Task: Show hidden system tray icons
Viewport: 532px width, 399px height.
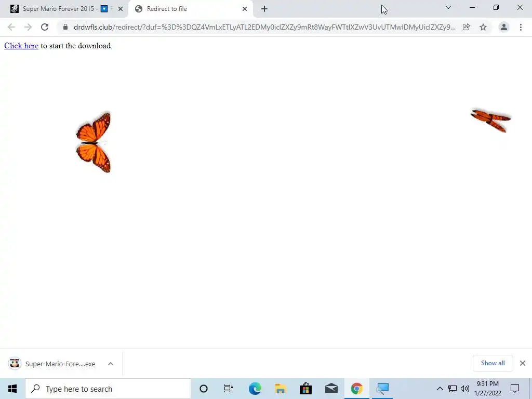Action: [440, 389]
